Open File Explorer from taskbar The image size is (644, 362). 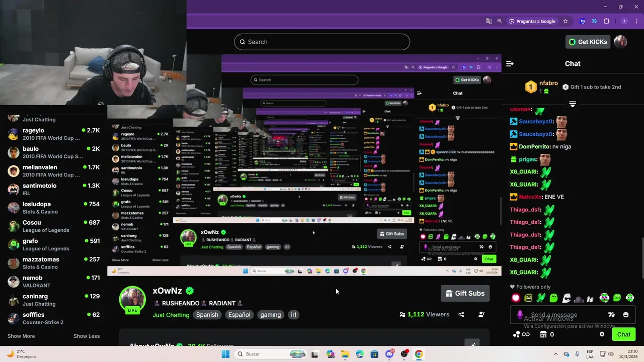pyautogui.click(x=345, y=354)
